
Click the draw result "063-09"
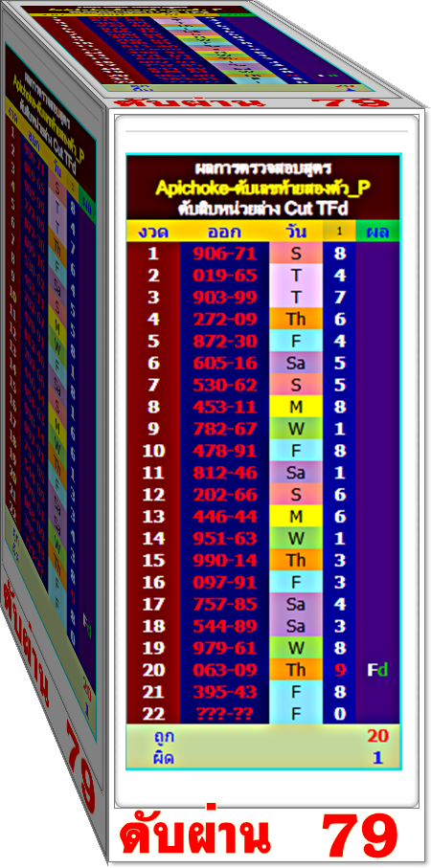pyautogui.click(x=224, y=670)
